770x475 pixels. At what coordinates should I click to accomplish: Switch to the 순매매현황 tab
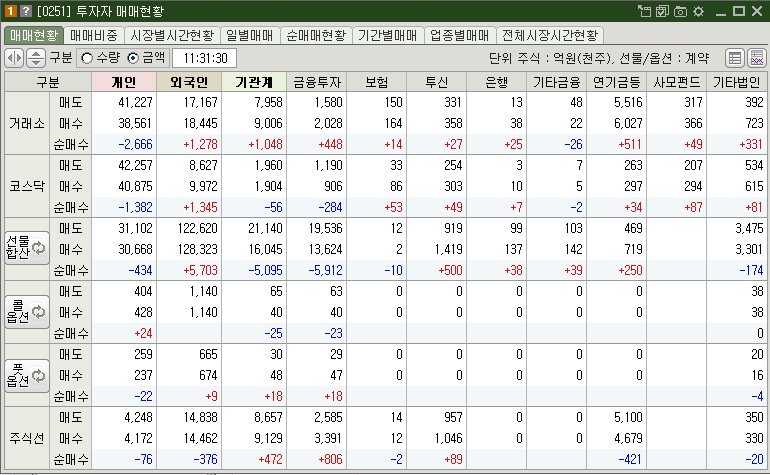point(316,35)
